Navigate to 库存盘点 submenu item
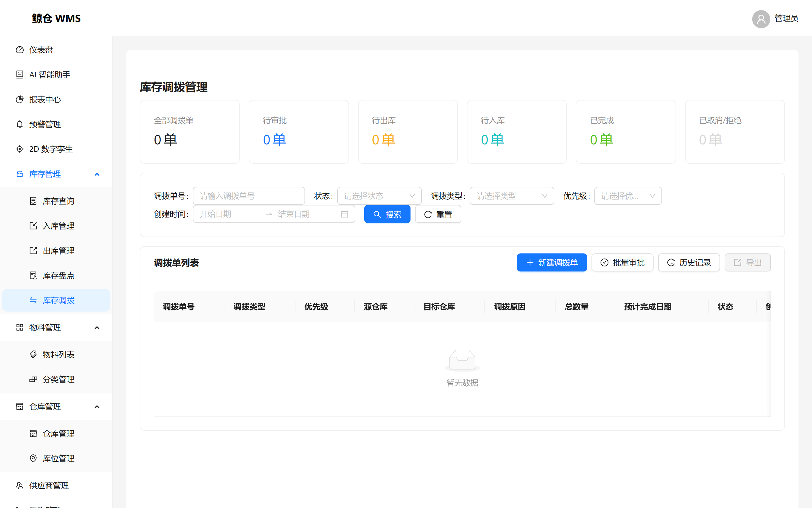812x508 pixels. coord(56,275)
